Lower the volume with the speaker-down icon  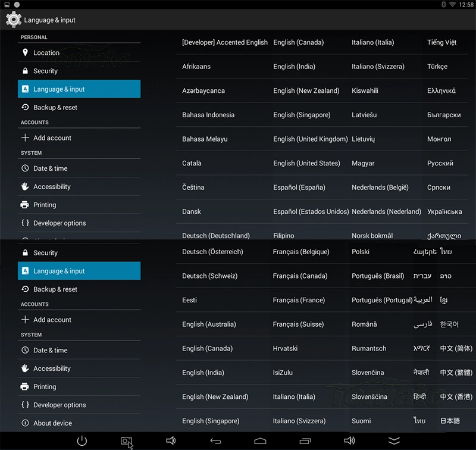pyautogui.click(x=171, y=440)
